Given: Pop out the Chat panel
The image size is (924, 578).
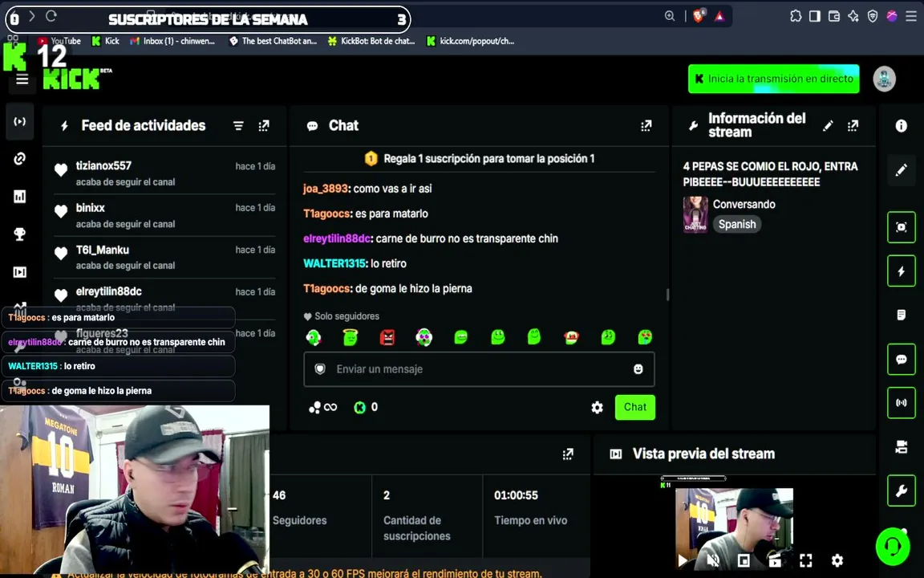Looking at the screenshot, I should pos(646,125).
